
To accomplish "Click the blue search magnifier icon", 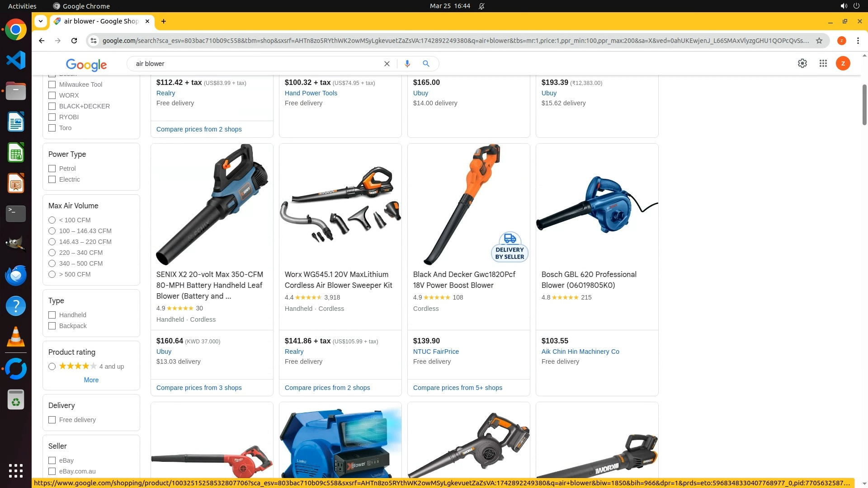I will coord(426,64).
